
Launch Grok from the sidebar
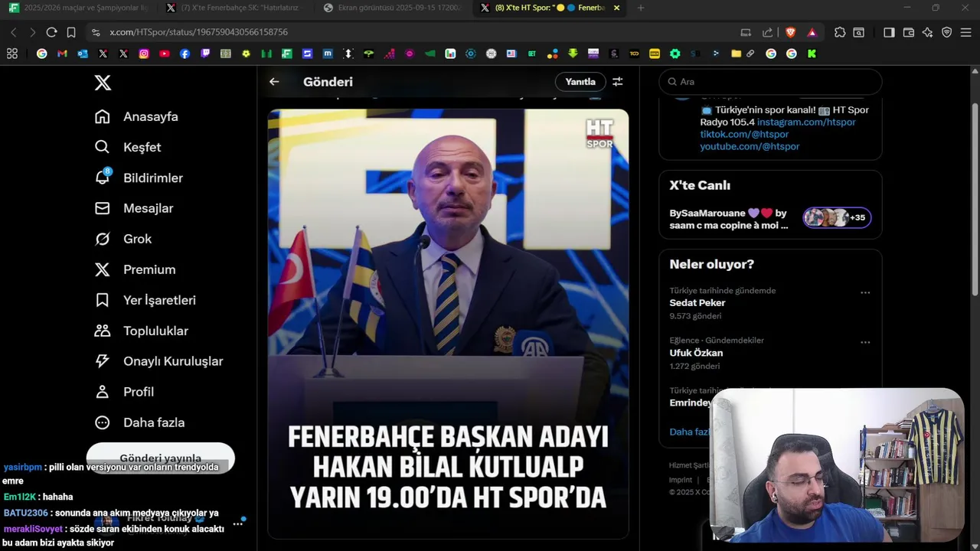pos(123,239)
